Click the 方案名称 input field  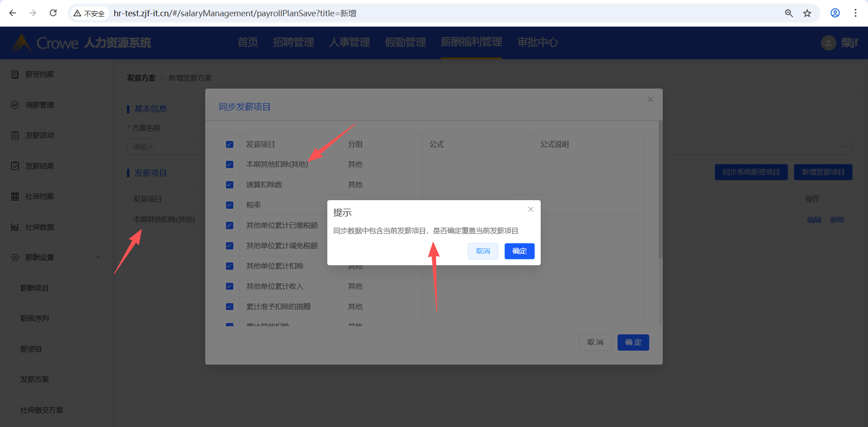166,147
